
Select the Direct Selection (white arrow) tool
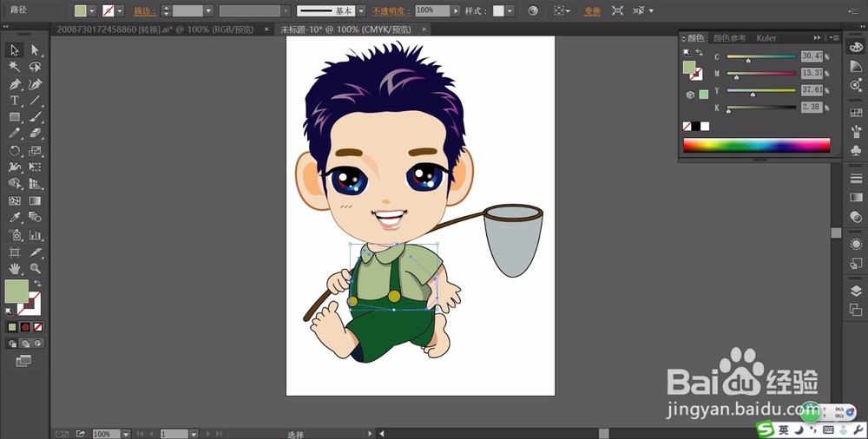pos(36,50)
